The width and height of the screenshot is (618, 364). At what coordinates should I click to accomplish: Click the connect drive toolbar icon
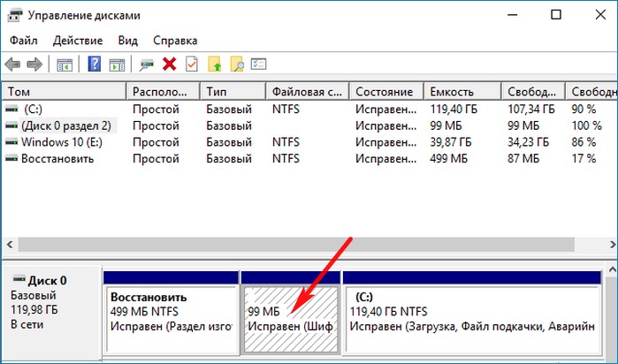click(146, 64)
